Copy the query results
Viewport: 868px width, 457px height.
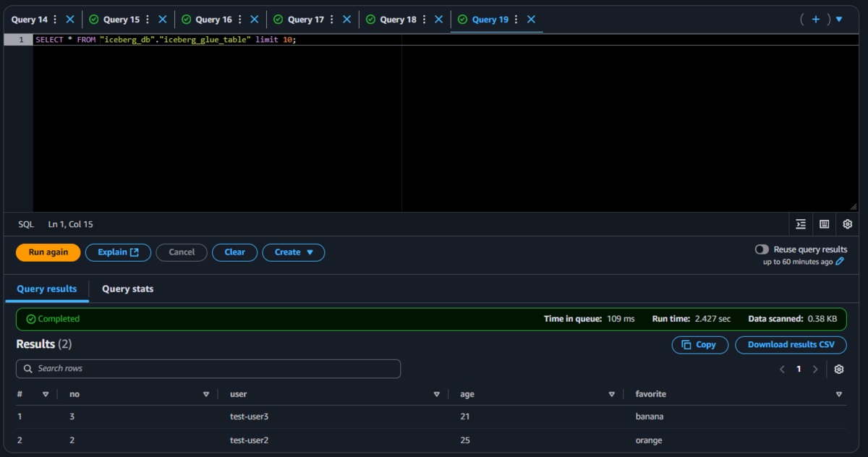pos(700,345)
